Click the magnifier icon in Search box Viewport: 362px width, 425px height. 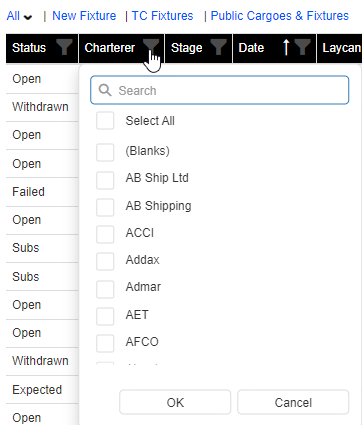[x=105, y=90]
